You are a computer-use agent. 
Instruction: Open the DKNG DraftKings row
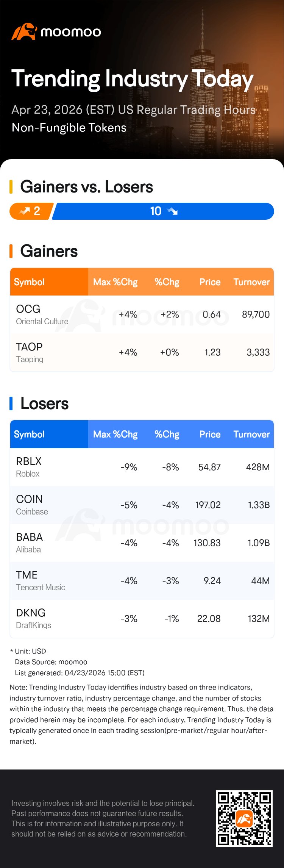point(142,618)
